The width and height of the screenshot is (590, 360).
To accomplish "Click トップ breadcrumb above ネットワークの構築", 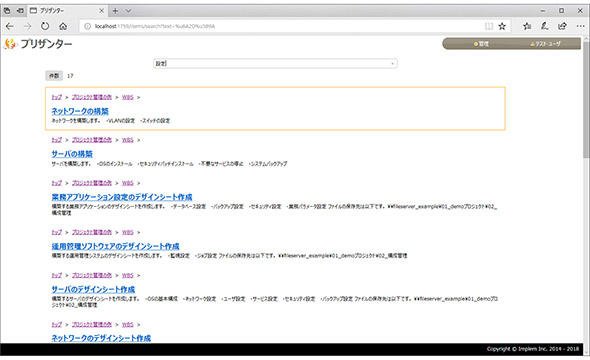I will (x=57, y=97).
